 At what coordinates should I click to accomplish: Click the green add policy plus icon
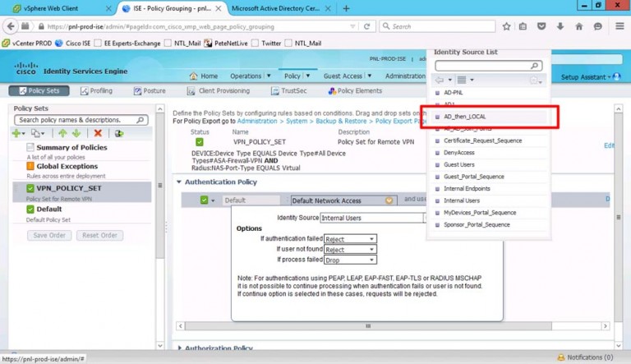coord(16,133)
